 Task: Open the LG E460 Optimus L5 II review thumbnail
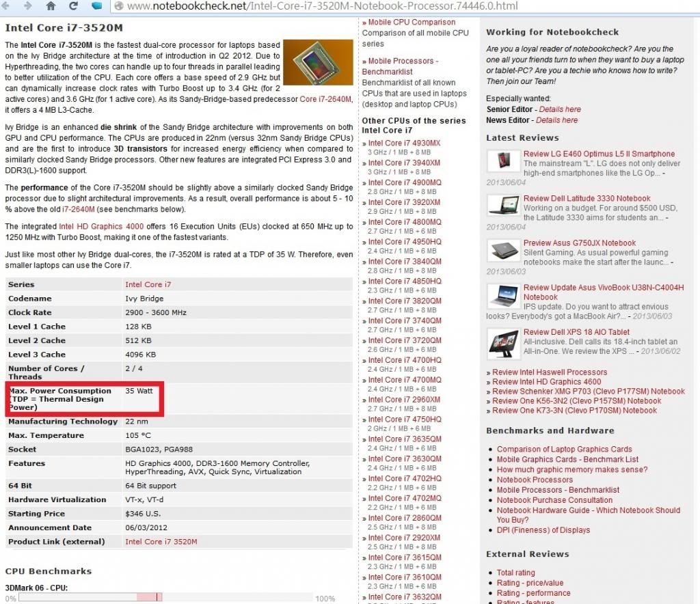(x=504, y=161)
